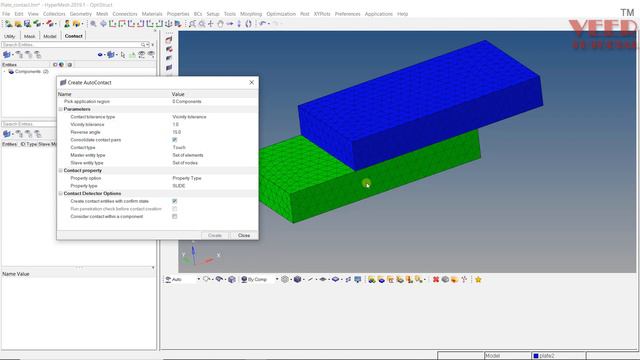Click the Model field in status bar
The image size is (640, 360).
(x=508, y=356)
